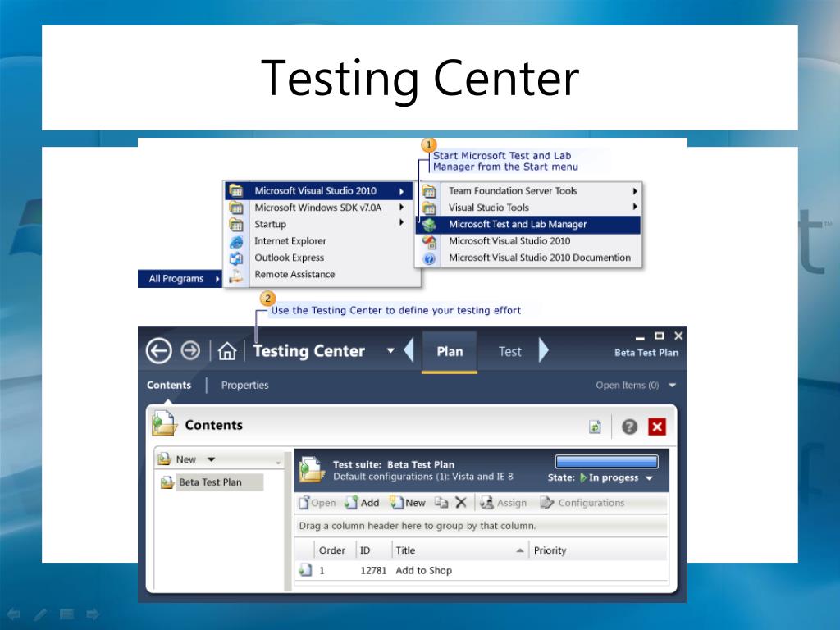Click Add in the test case toolbar
Screen dimensions: 840x630
click(x=362, y=503)
